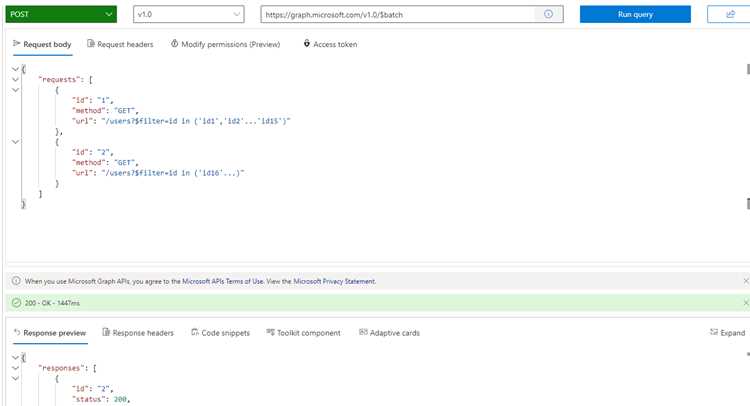This screenshot has width=750, height=406.
Task: Open Modify permissions (Preview) tab
Action: (225, 44)
